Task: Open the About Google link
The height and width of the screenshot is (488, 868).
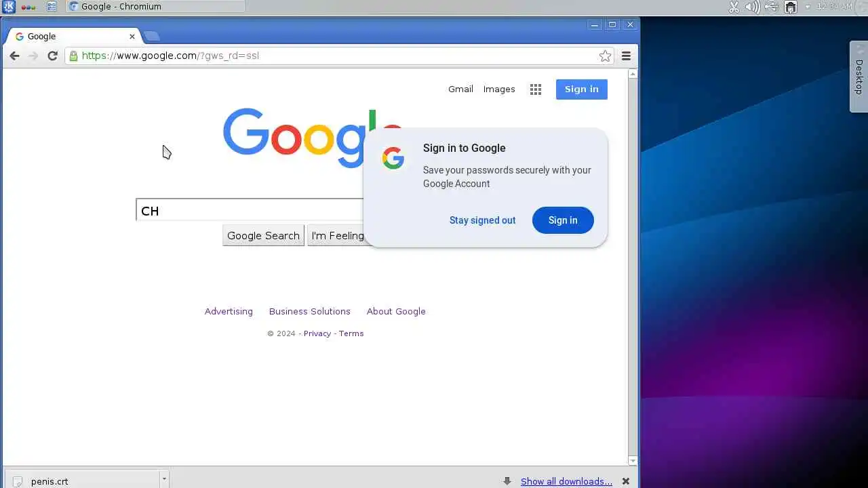Action: pos(396,311)
